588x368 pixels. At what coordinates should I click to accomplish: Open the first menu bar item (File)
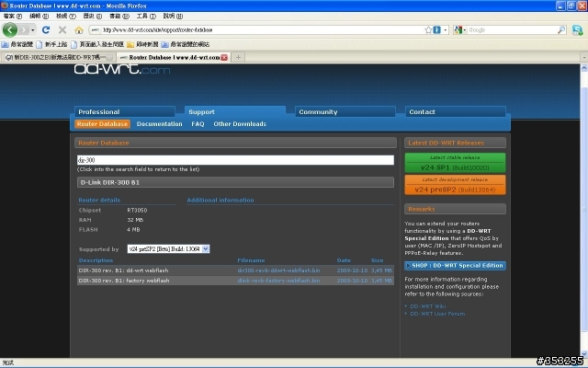(x=13, y=17)
